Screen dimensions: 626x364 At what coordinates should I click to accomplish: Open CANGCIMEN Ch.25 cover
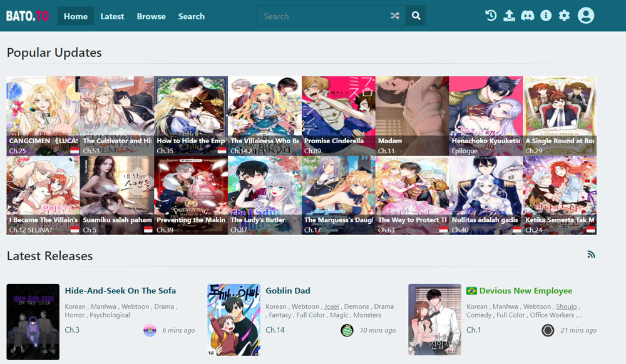click(43, 116)
